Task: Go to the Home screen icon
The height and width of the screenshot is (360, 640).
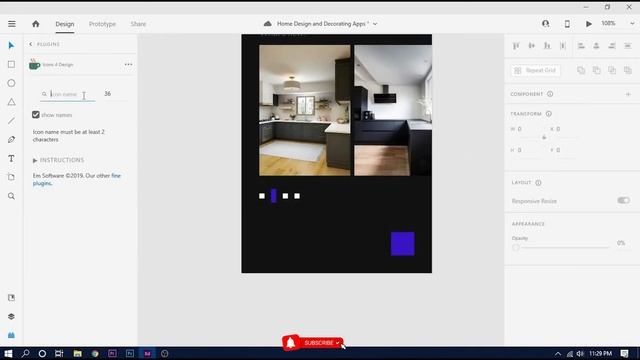Action: pos(36,24)
